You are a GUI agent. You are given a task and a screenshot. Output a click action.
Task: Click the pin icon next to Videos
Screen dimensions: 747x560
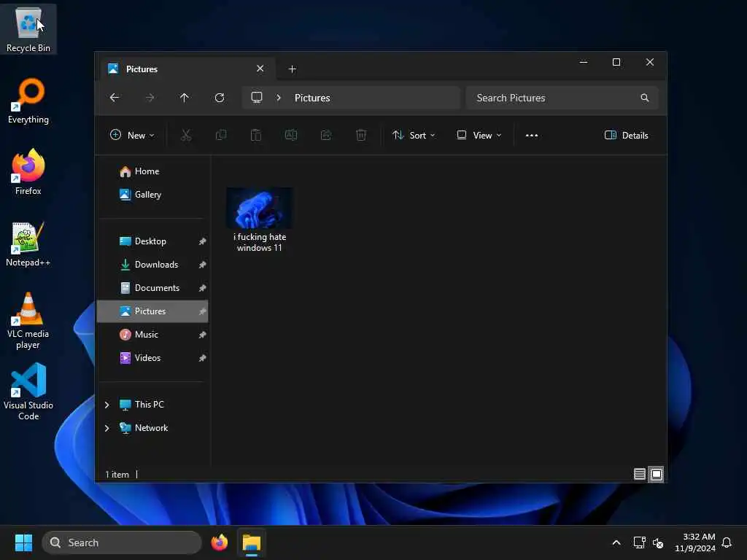(203, 358)
